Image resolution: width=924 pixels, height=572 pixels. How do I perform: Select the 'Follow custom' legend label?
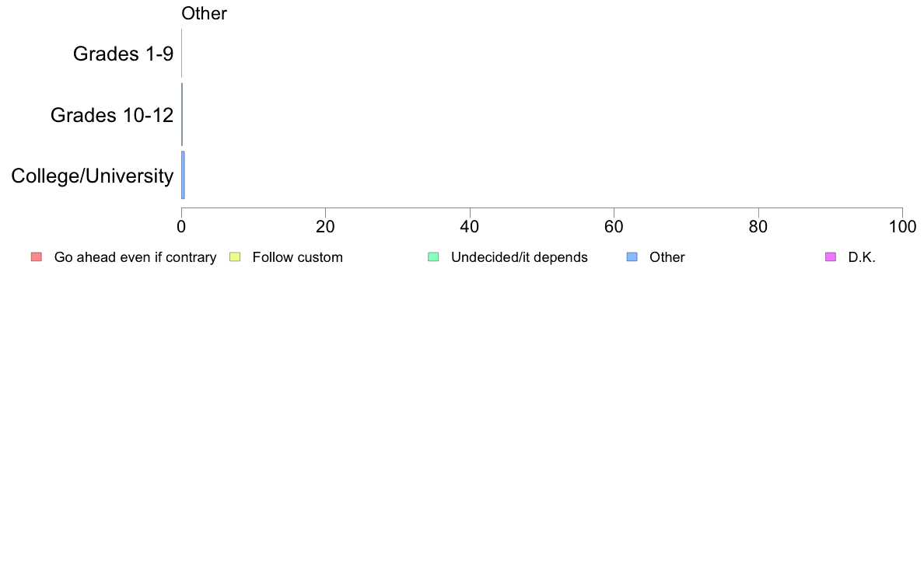pyautogui.click(x=298, y=257)
